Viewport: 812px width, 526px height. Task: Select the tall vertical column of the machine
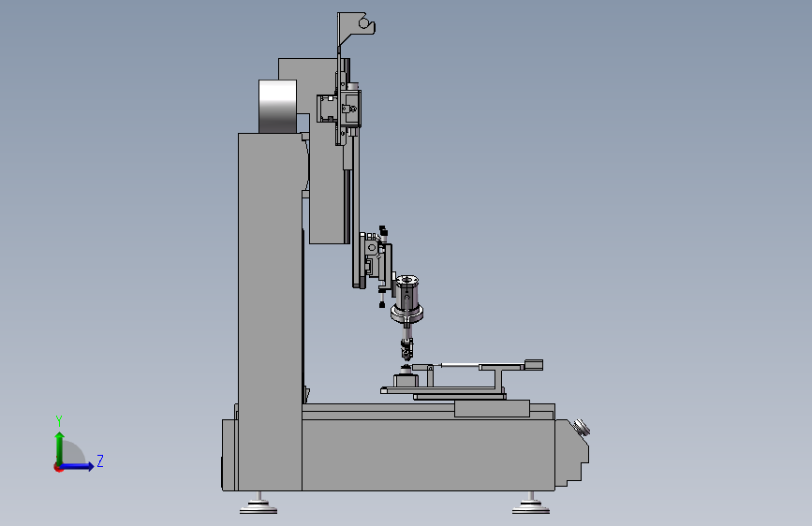pyautogui.click(x=270, y=312)
